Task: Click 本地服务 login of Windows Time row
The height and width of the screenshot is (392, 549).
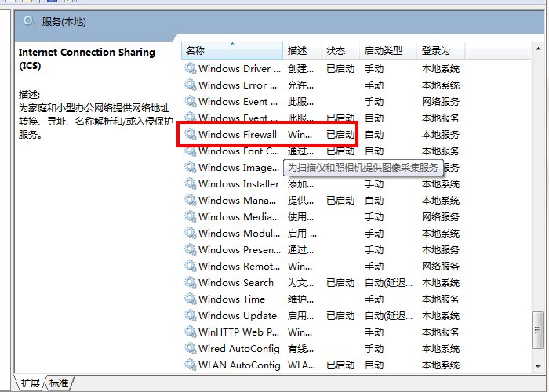Action: [441, 299]
